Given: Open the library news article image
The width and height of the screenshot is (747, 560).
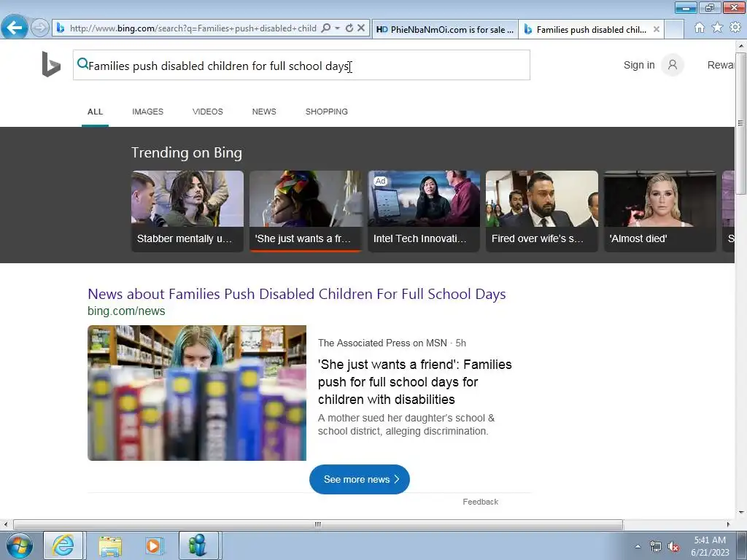Looking at the screenshot, I should [x=197, y=393].
